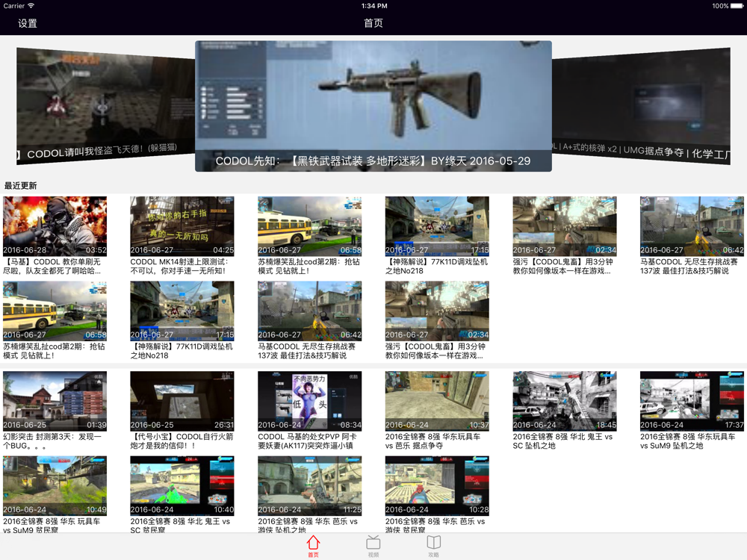Open center banner 黑铁武器试装 多地形迷彩
The height and width of the screenshot is (560, 747).
373,106
